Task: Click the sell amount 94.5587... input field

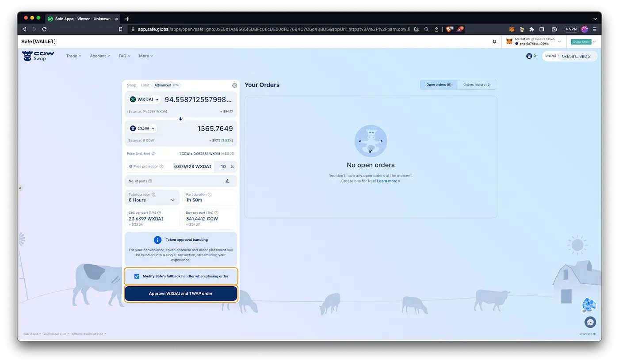Action: pos(198,99)
